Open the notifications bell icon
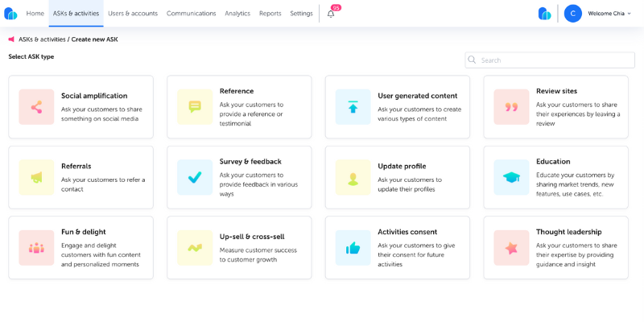 point(331,14)
